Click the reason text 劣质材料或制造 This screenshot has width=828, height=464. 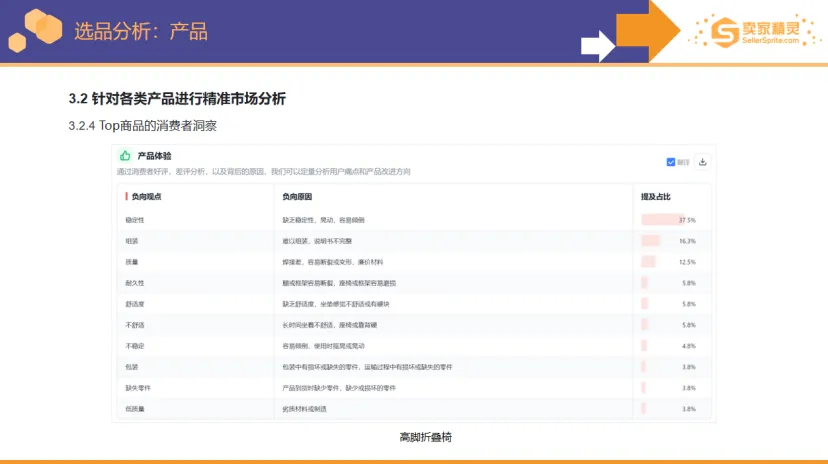pos(304,409)
